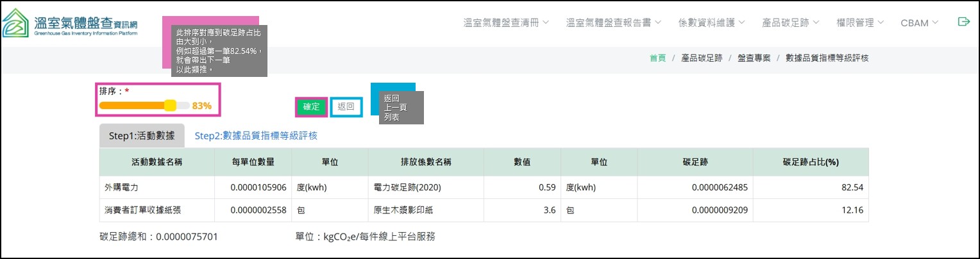Open the 溫室氣體盤查清冊 dropdown menu
The width and height of the screenshot is (980, 259).
pos(506,22)
